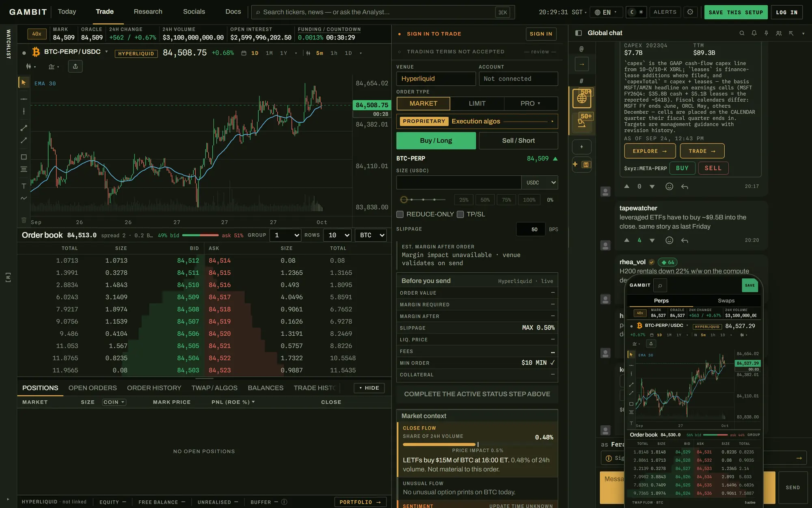Click LOG IN button
The height and width of the screenshot is (508, 812).
tap(786, 12)
